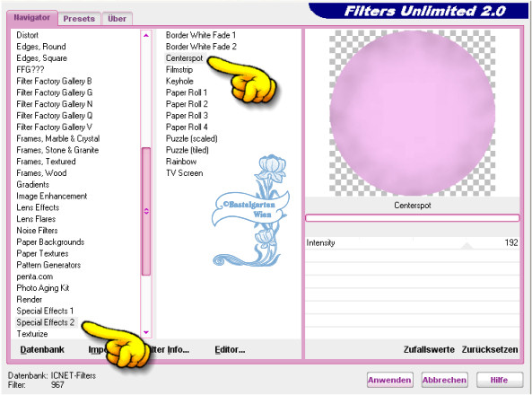The width and height of the screenshot is (532, 395).
Task: Choose the Rainbow filter
Action: pyautogui.click(x=181, y=162)
